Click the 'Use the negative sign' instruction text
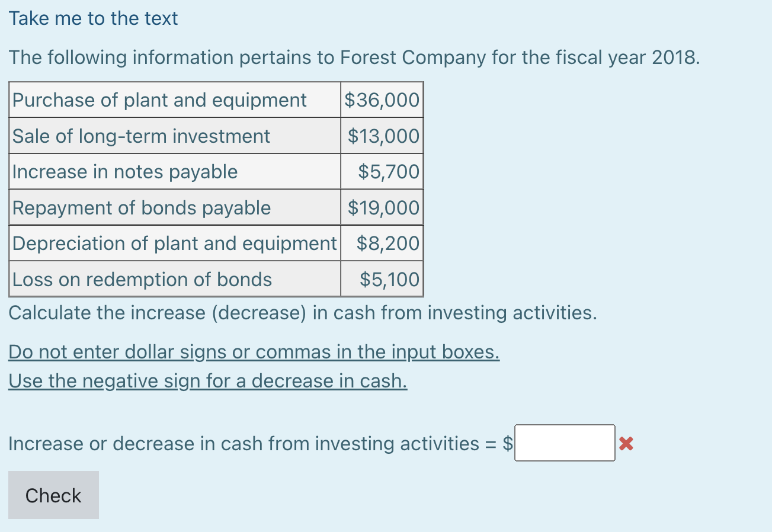Viewport: 772px width, 532px height. 207,380
